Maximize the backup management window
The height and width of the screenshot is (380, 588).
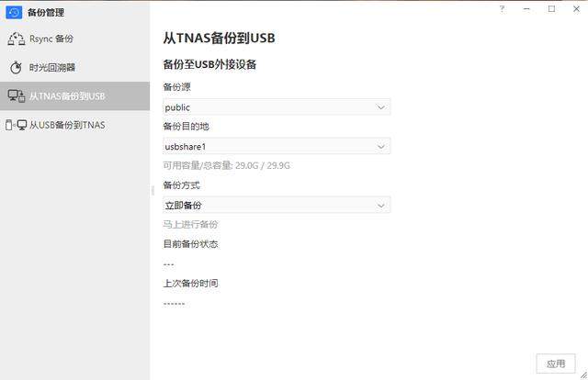551,9
